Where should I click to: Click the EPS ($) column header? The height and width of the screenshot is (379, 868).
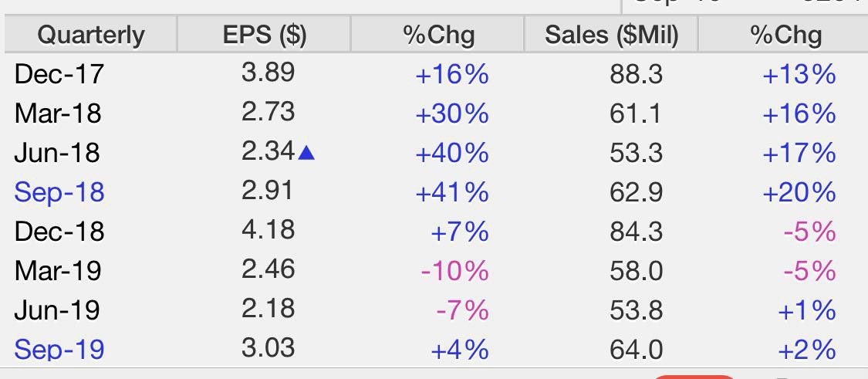[264, 35]
